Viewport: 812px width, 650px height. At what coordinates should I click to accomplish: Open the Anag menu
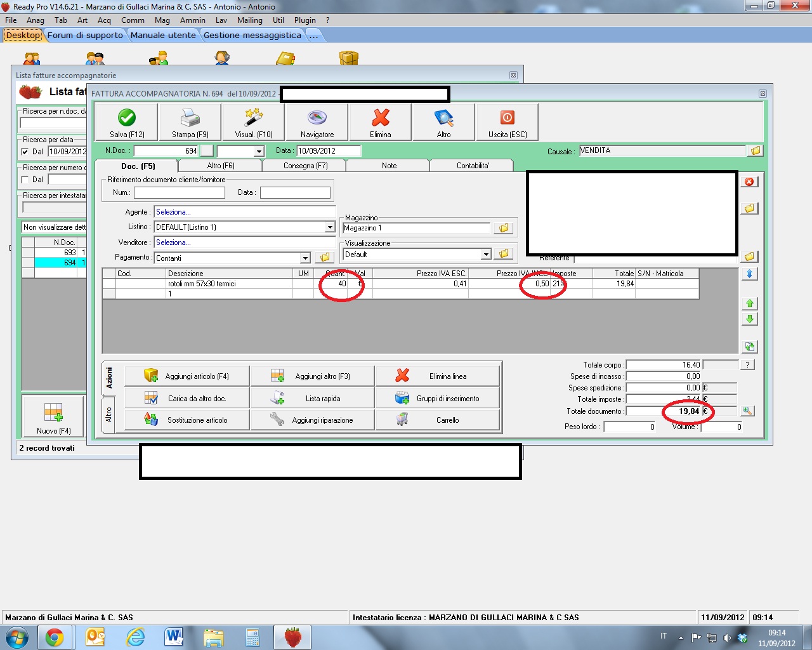pyautogui.click(x=36, y=20)
